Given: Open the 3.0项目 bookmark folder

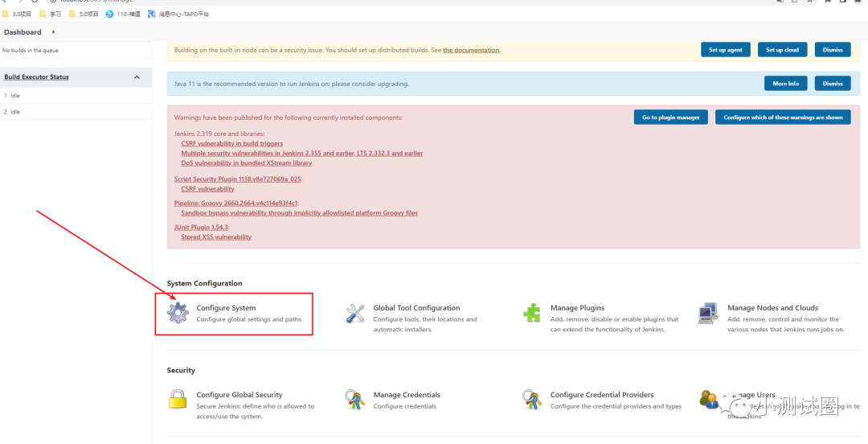Looking at the screenshot, I should (x=17, y=14).
